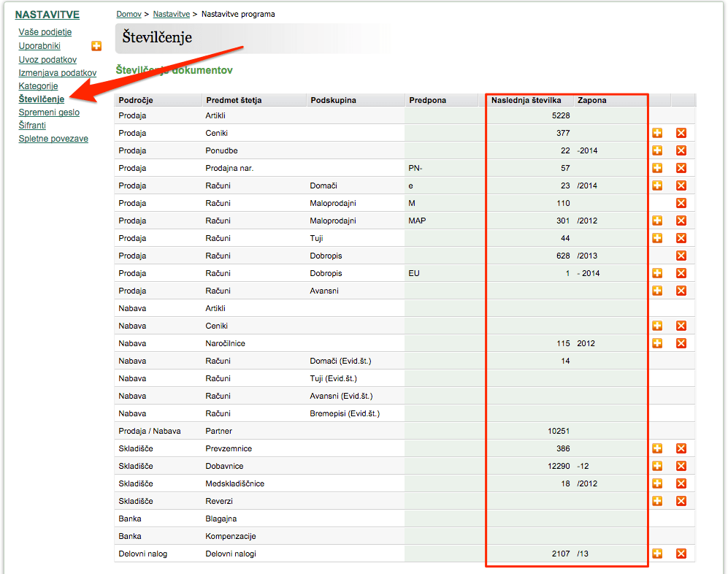The height and width of the screenshot is (574, 728).
Task: Add numbering for Medskladiščnice row
Action: [657, 483]
